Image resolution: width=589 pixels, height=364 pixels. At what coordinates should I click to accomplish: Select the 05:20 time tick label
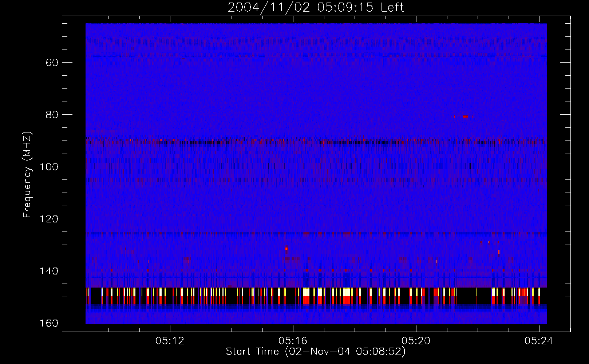pos(416,341)
